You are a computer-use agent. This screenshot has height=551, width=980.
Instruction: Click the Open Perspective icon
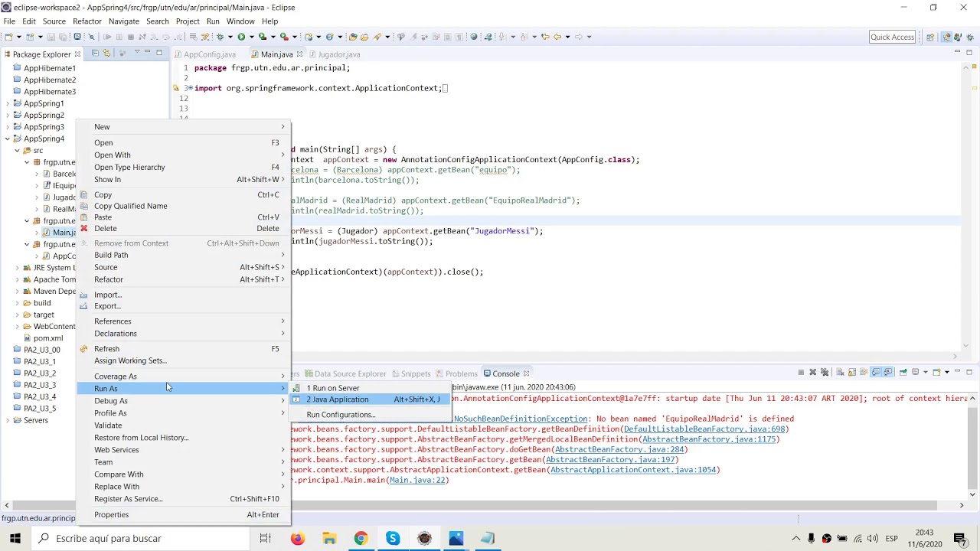click(930, 37)
